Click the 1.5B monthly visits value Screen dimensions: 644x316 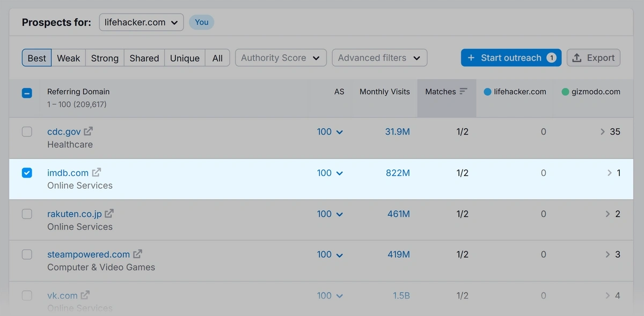click(x=401, y=296)
